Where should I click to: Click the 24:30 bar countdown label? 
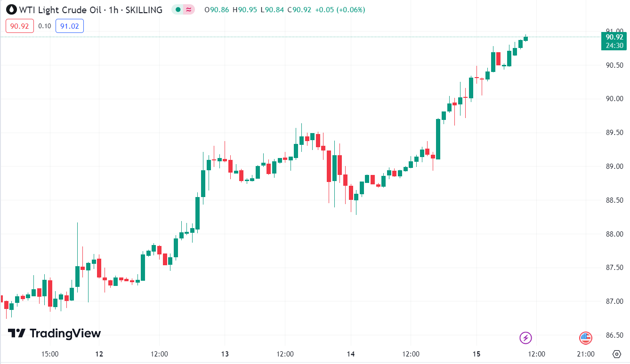coord(614,45)
